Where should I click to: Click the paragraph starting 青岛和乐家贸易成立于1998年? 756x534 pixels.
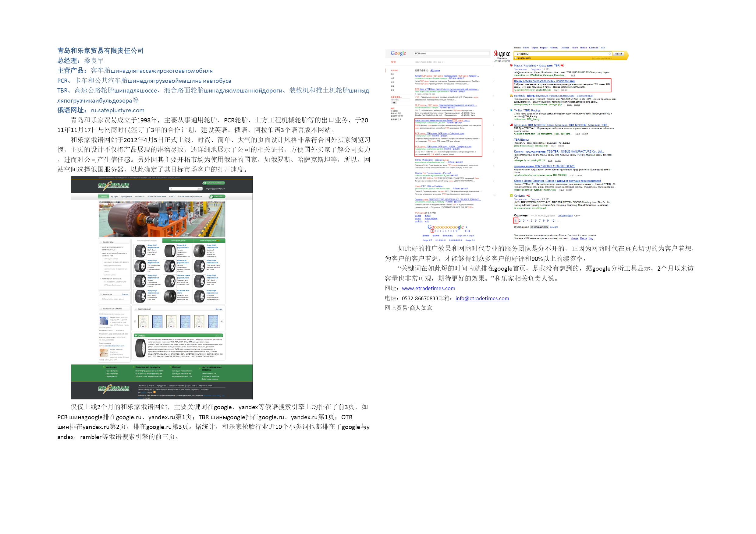pyautogui.click(x=213, y=125)
